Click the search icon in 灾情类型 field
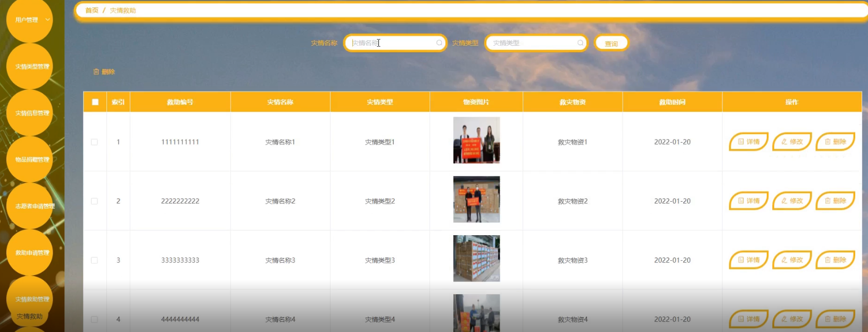868x332 pixels. click(x=580, y=43)
